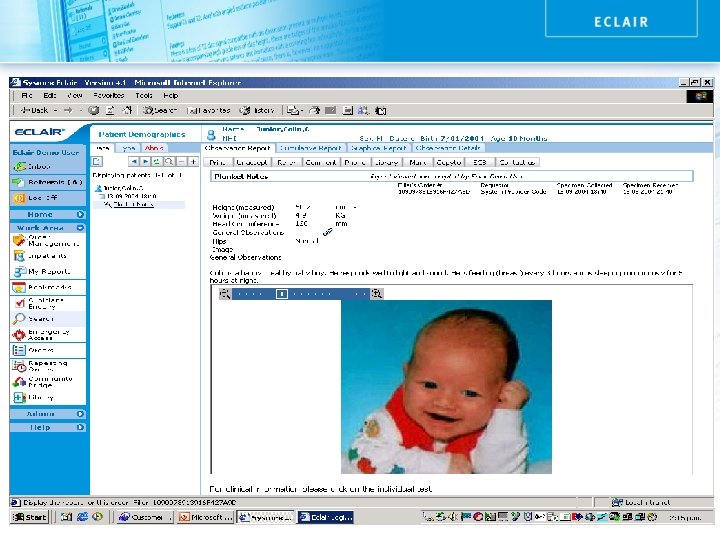Image resolution: width=720 pixels, height=540 pixels.
Task: Click the Windows Start button
Action: pyautogui.click(x=29, y=517)
